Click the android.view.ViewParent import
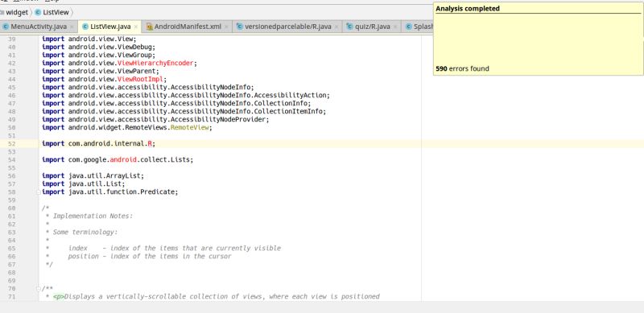This screenshot has width=644, height=313. [101, 71]
